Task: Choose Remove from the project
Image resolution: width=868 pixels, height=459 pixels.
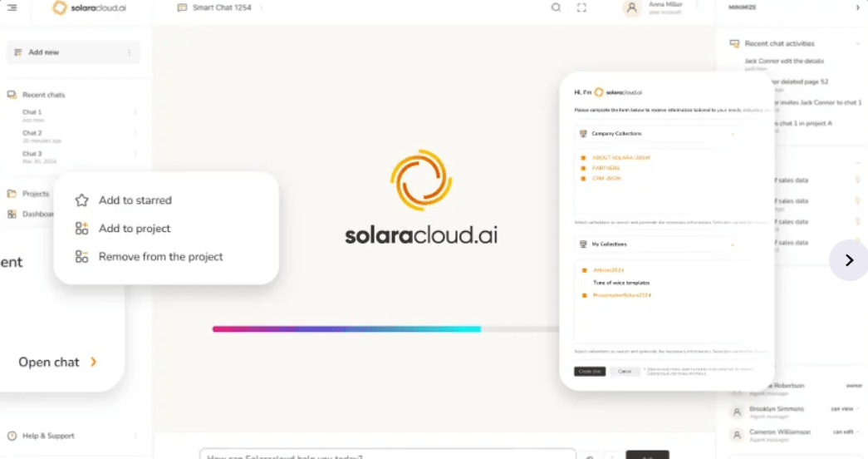Action: pos(149,257)
